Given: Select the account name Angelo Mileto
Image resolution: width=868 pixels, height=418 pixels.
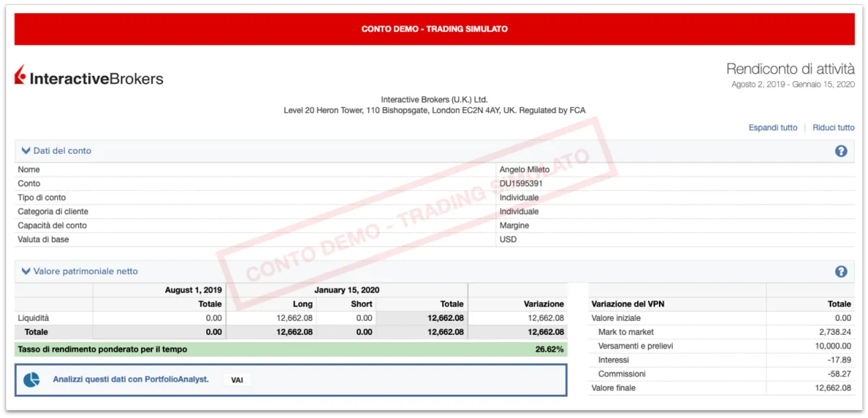Looking at the screenshot, I should (x=524, y=169).
